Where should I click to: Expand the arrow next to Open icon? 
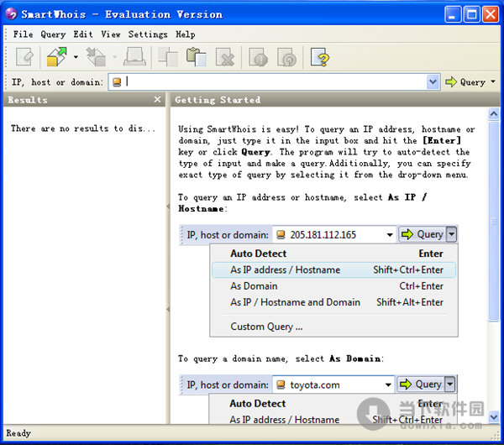[76, 57]
